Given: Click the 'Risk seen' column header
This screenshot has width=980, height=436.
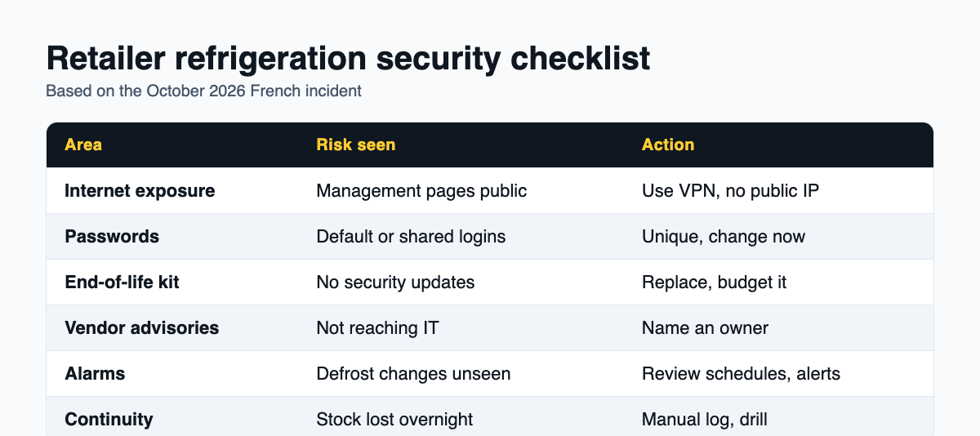Looking at the screenshot, I should pyautogui.click(x=461, y=145).
